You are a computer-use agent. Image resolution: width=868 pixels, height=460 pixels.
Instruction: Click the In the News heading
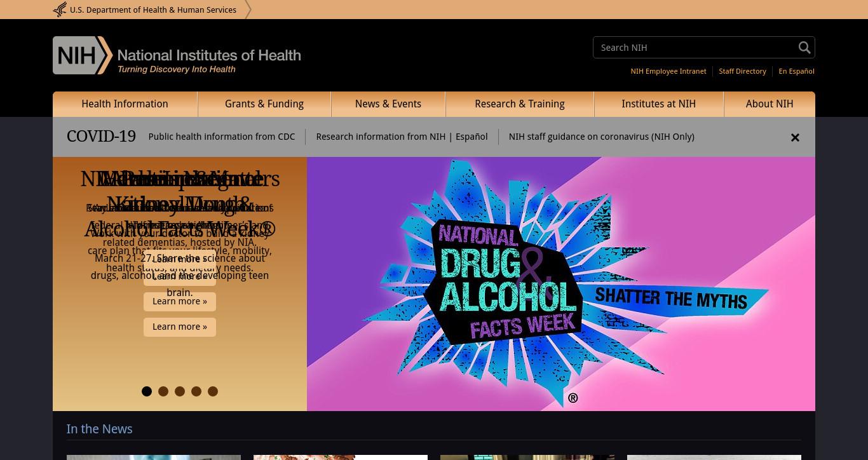pos(100,429)
